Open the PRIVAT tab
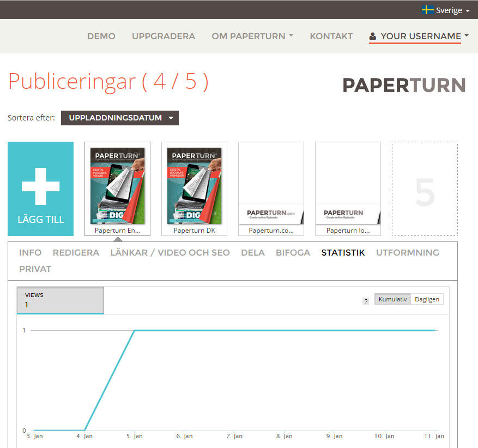 click(35, 269)
